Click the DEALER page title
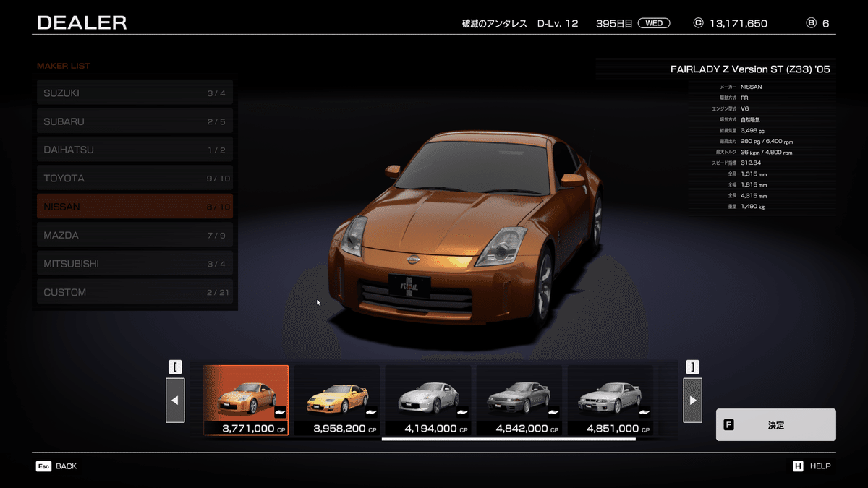Screen dimensions: 868x488 (x=82, y=22)
